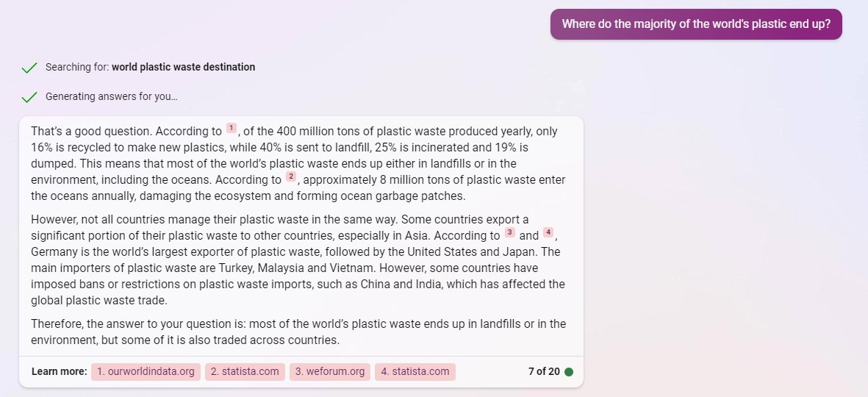Click the paragraph starting However, not all countries
The width and height of the screenshot is (868, 397).
click(x=298, y=260)
